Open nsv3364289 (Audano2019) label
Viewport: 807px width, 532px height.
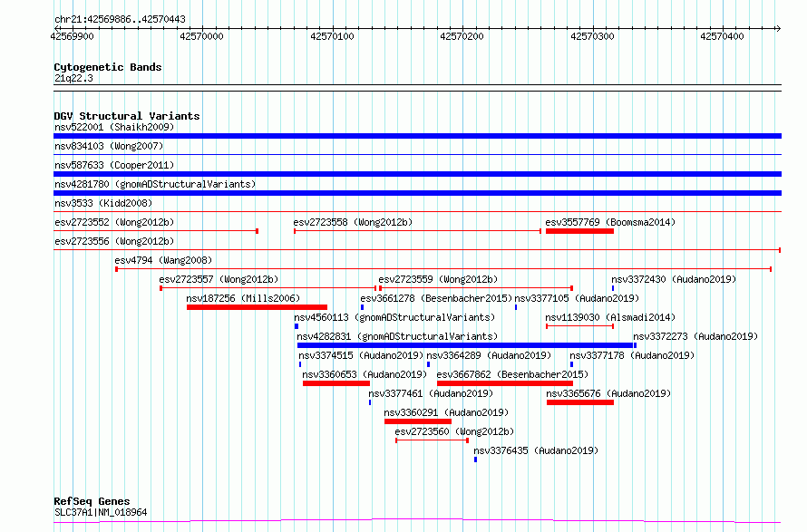tap(489, 355)
